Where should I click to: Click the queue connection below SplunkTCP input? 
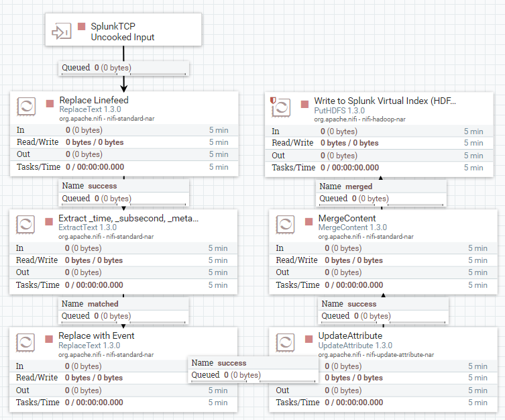click(123, 68)
